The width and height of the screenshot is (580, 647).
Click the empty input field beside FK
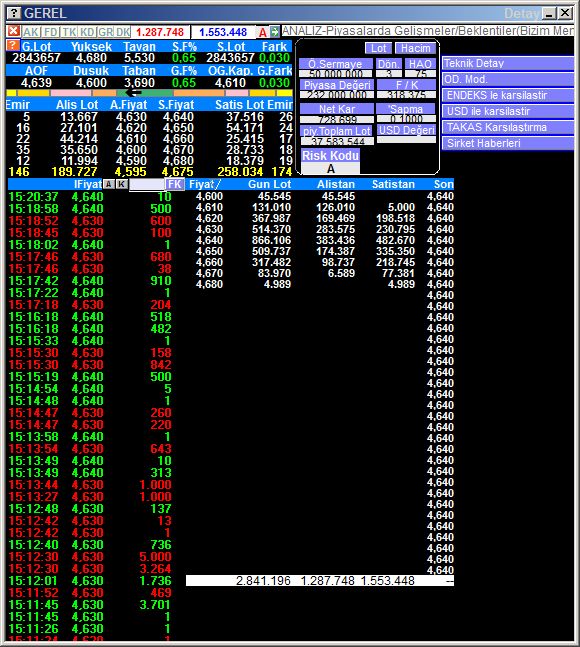[x=146, y=184]
